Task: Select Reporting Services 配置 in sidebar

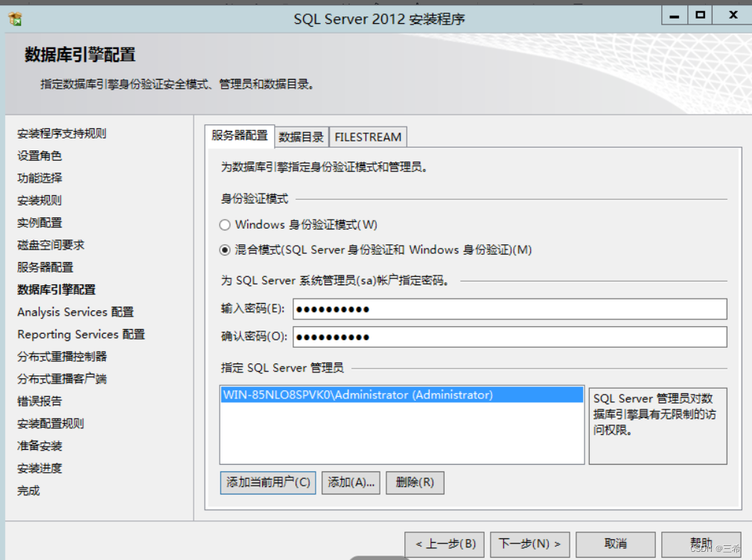Action: pos(80,334)
